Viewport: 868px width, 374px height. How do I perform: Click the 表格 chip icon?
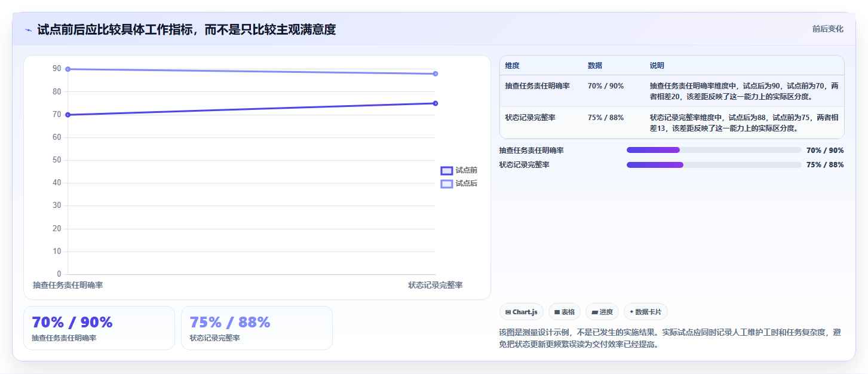tap(557, 312)
